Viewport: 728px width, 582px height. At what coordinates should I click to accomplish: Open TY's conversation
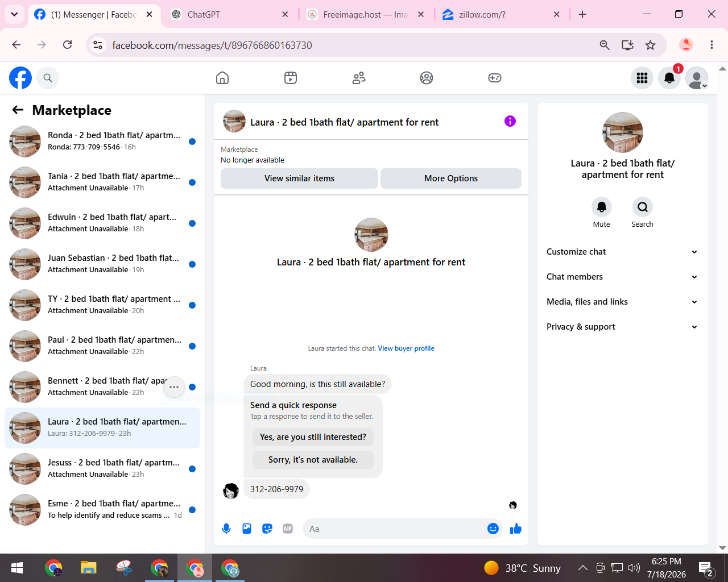(x=102, y=305)
